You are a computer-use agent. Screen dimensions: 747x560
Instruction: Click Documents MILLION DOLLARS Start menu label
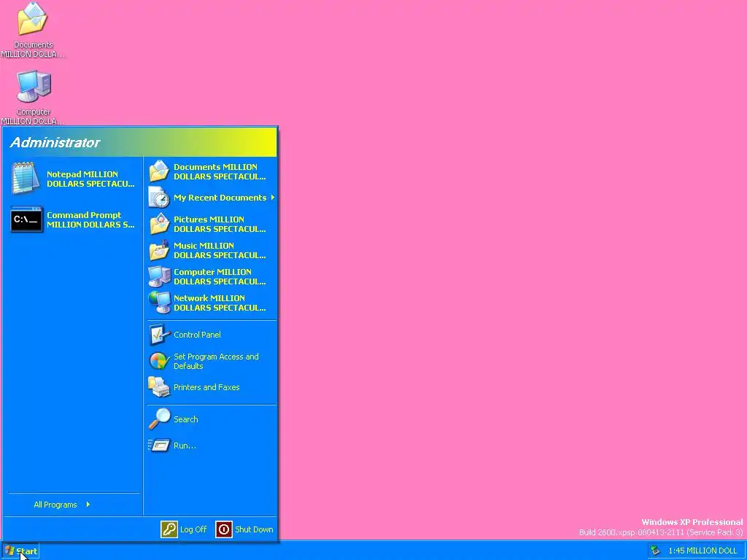[220, 171]
